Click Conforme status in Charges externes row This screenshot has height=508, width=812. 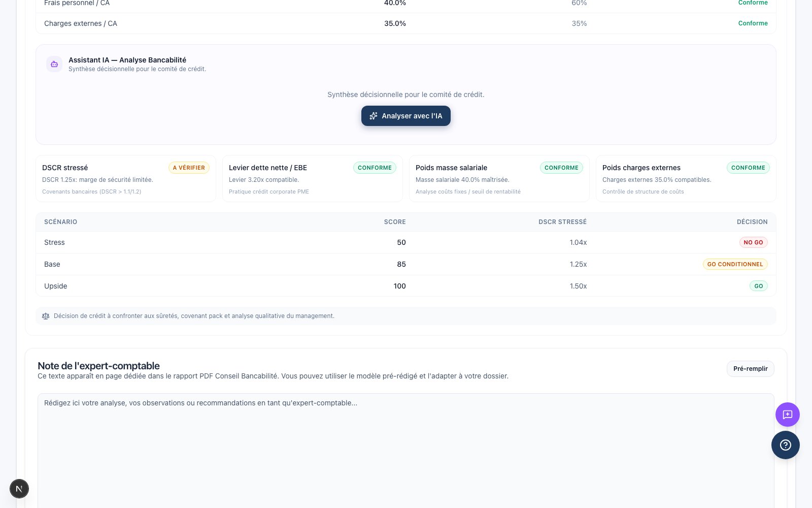753,23
